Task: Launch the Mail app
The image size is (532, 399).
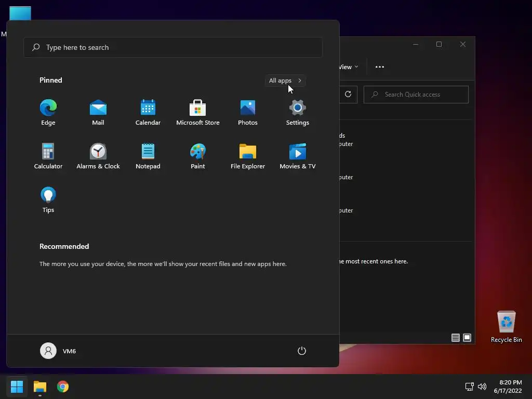Action: [98, 113]
